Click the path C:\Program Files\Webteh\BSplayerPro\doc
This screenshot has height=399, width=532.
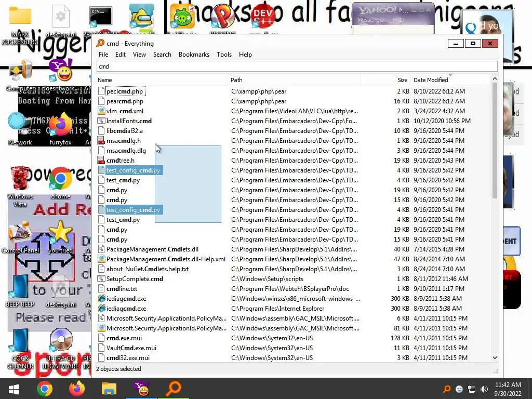click(290, 289)
